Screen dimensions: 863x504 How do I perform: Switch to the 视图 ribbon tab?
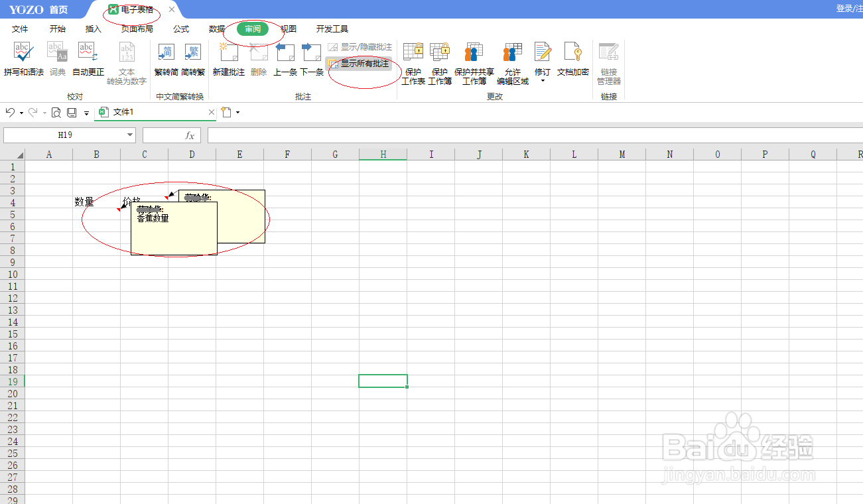click(x=288, y=29)
